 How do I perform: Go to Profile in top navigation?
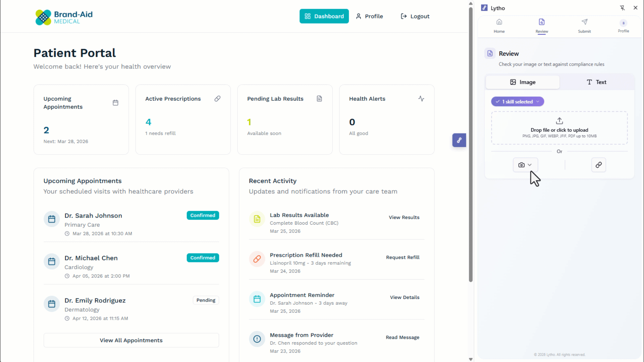[x=369, y=16]
